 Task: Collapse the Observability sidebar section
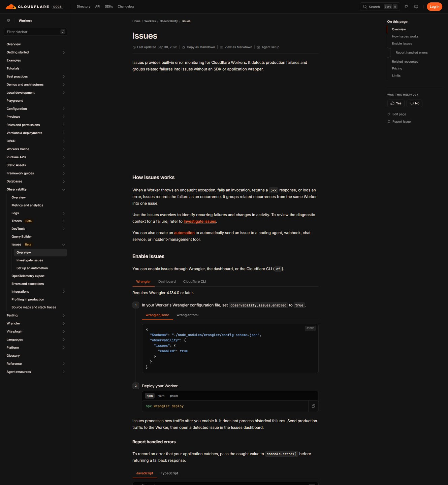click(63, 190)
